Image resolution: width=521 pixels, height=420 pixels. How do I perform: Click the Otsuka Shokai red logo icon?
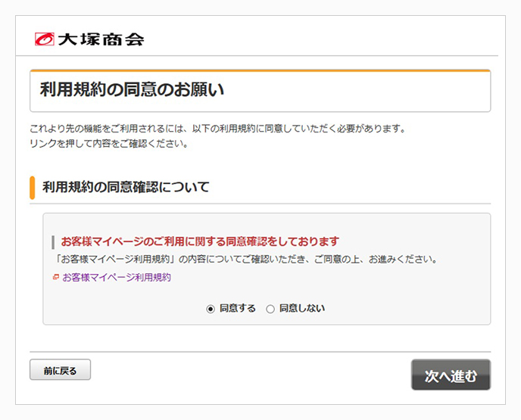click(45, 39)
